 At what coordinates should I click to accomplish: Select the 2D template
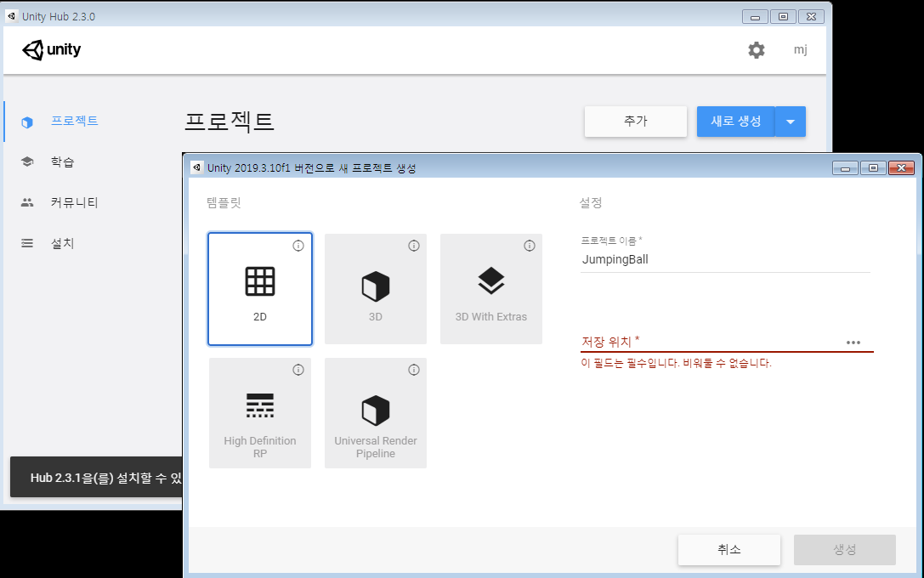[260, 289]
